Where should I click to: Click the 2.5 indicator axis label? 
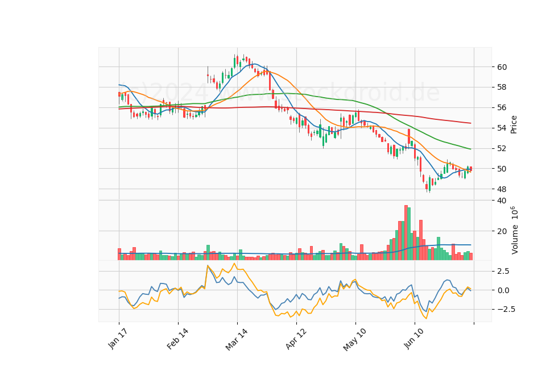503,271
